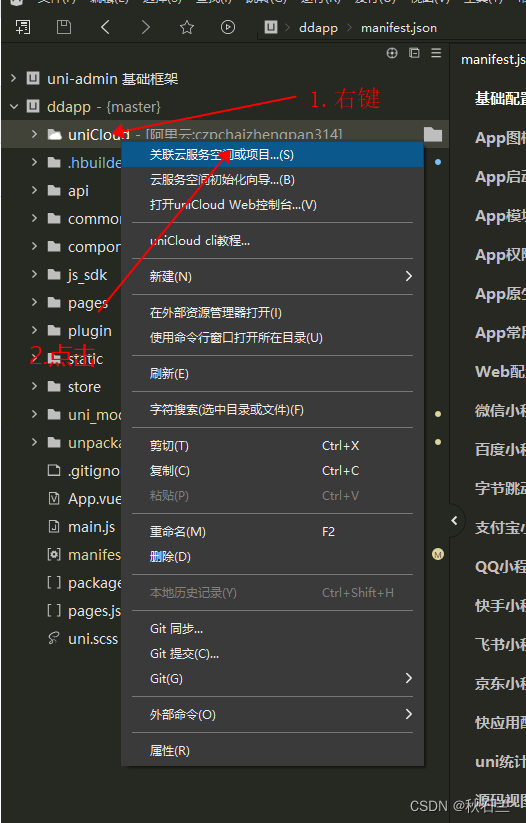Select 字符搜索(选中目录或文件)(F)

click(272, 410)
